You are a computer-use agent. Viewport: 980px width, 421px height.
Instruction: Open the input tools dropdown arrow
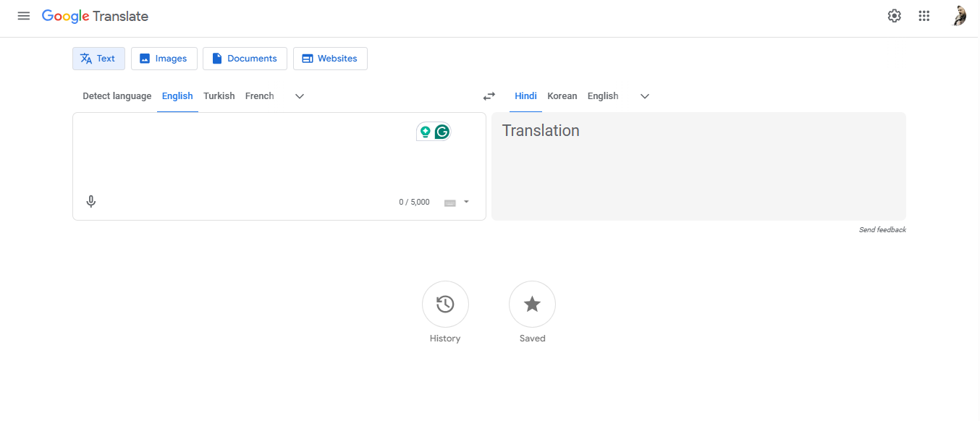466,202
